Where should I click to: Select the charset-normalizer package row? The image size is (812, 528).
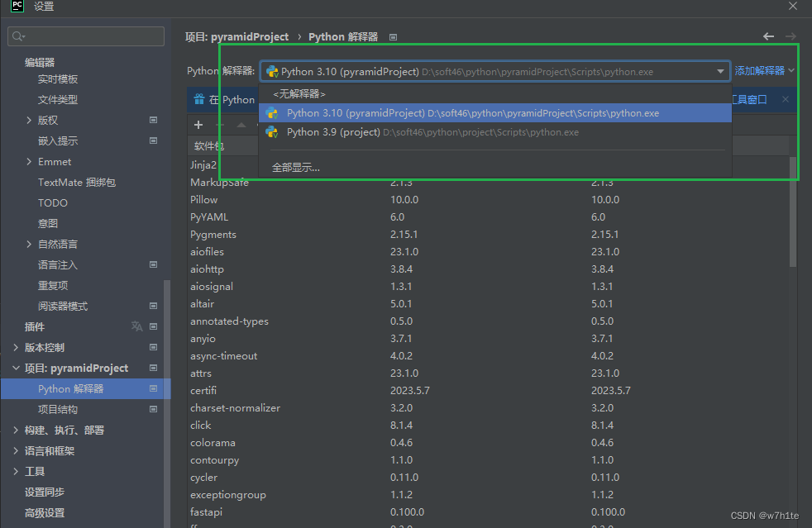(489, 408)
